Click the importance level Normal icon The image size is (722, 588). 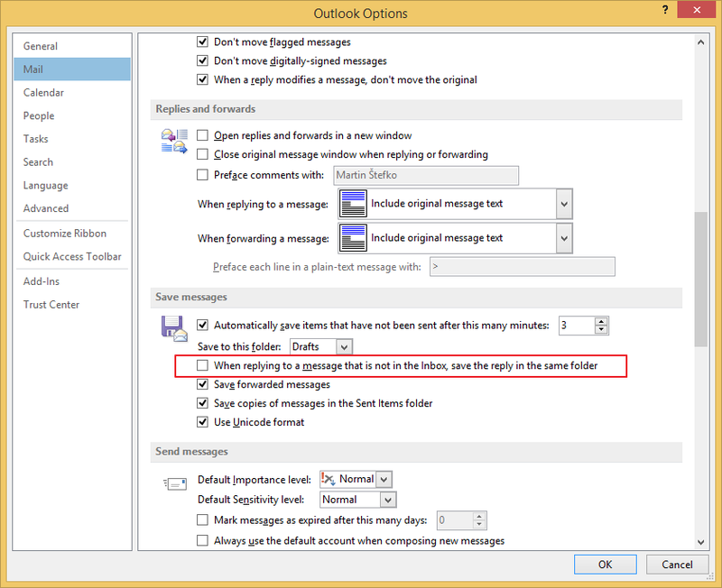pos(328,479)
